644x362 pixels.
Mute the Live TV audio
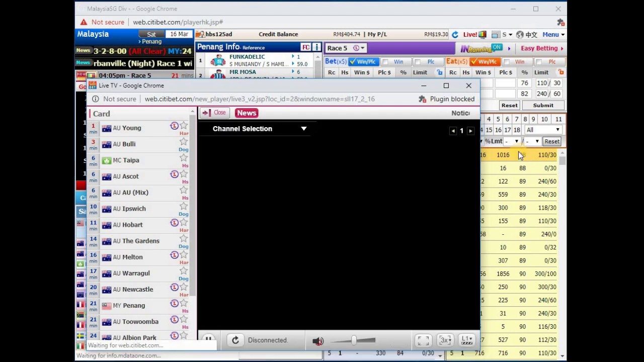pos(318,341)
